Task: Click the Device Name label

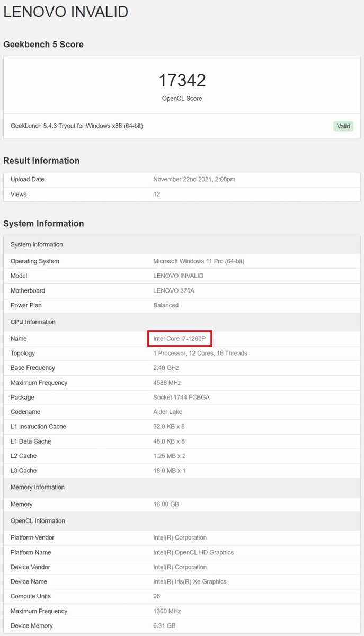Action: pyautogui.click(x=29, y=581)
